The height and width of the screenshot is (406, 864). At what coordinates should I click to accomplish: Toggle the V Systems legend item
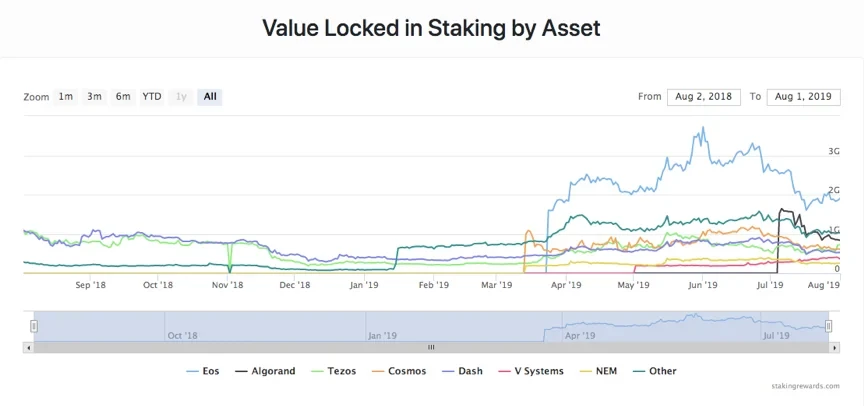[531, 371]
